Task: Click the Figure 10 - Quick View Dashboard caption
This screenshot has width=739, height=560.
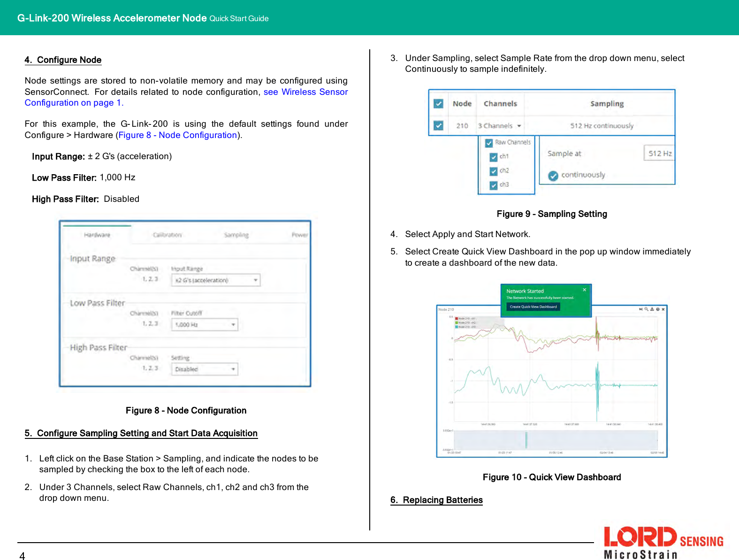Action: click(x=552, y=477)
